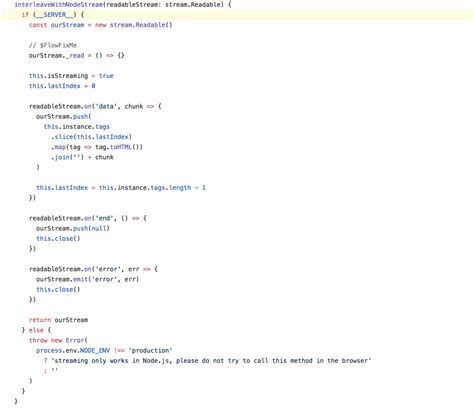Click 'this.close()' under push(null)
The width and height of the screenshot is (474, 414).
click(x=58, y=239)
